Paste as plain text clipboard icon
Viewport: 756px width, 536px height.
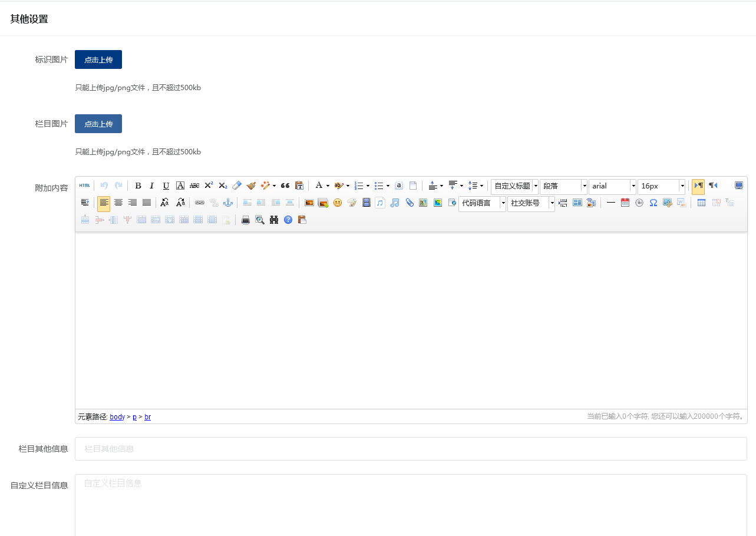299,186
